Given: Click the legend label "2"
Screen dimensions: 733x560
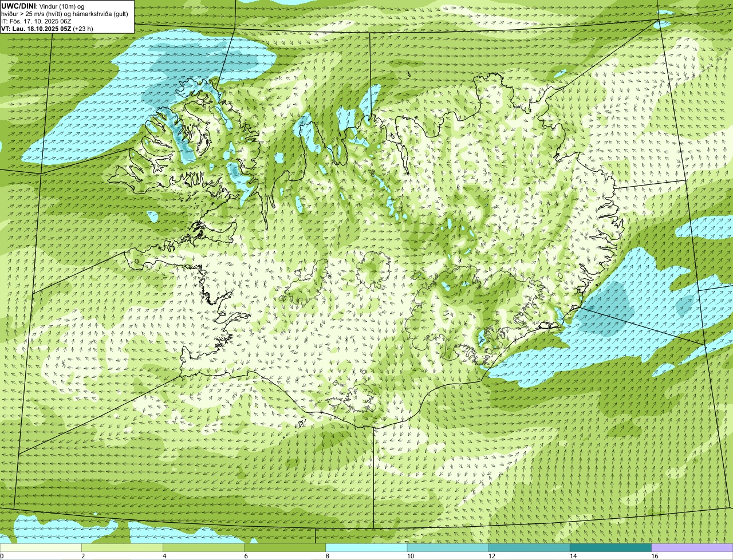Looking at the screenshot, I should click(x=83, y=556).
